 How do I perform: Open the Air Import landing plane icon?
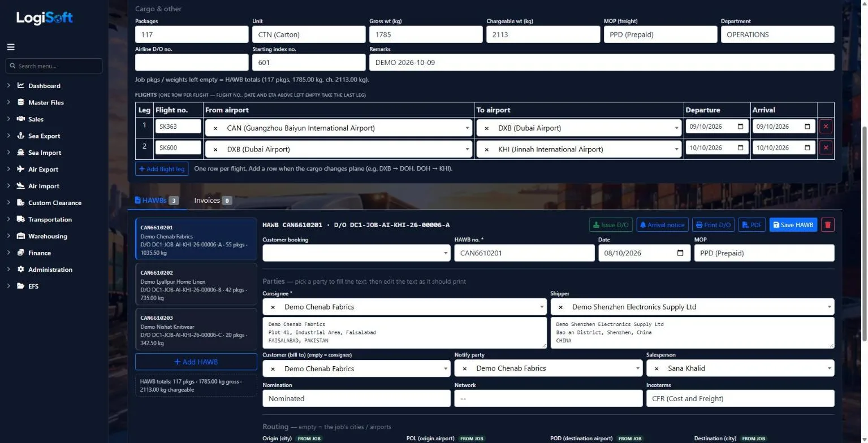tap(21, 186)
